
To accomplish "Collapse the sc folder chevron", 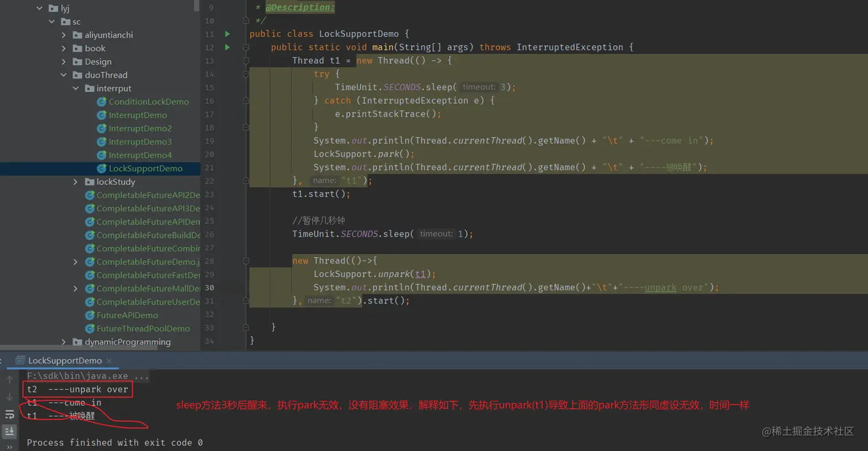I will 52,22.
